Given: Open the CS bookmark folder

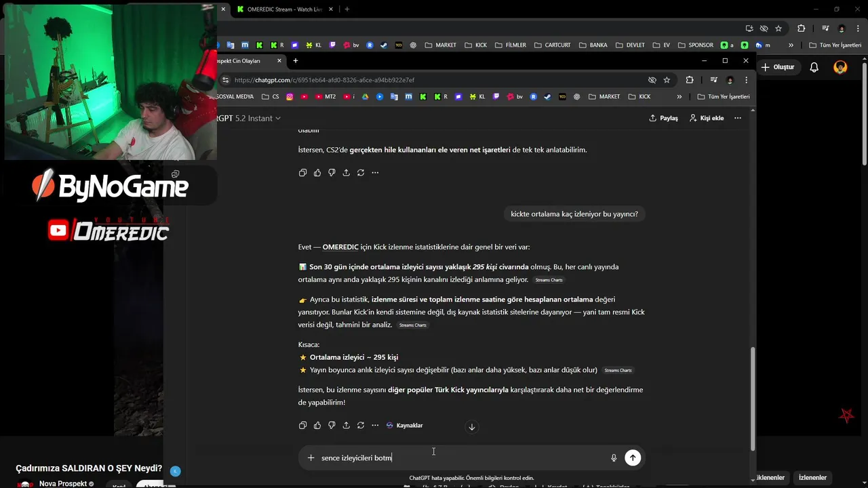Looking at the screenshot, I should 271,97.
